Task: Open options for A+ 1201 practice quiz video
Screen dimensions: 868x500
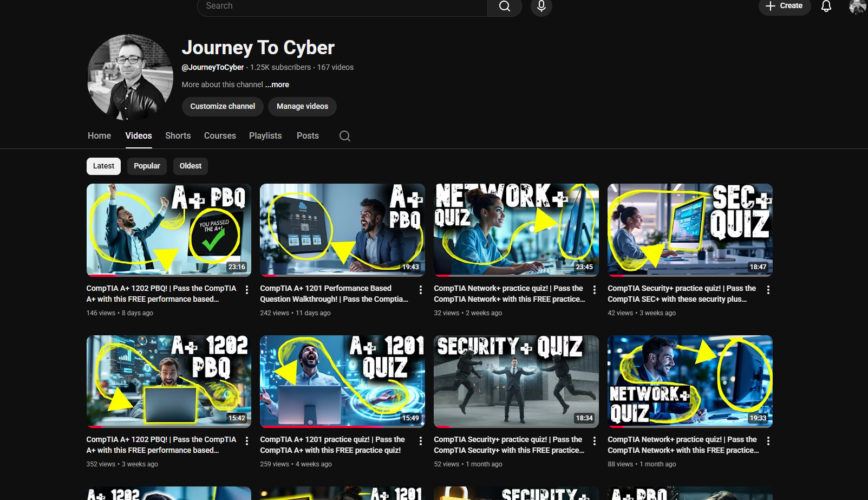Action: pyautogui.click(x=421, y=441)
